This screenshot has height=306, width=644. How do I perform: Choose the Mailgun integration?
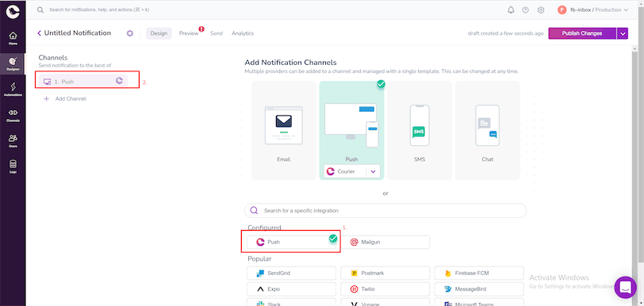385,243
